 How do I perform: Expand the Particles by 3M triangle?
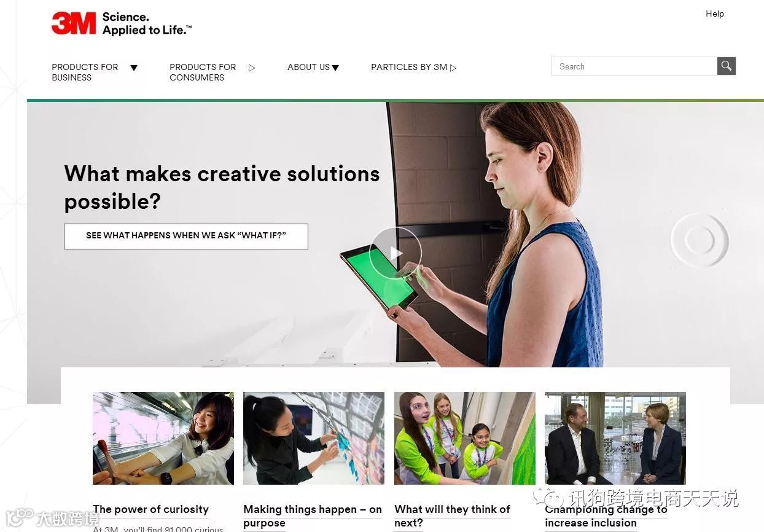click(x=453, y=68)
